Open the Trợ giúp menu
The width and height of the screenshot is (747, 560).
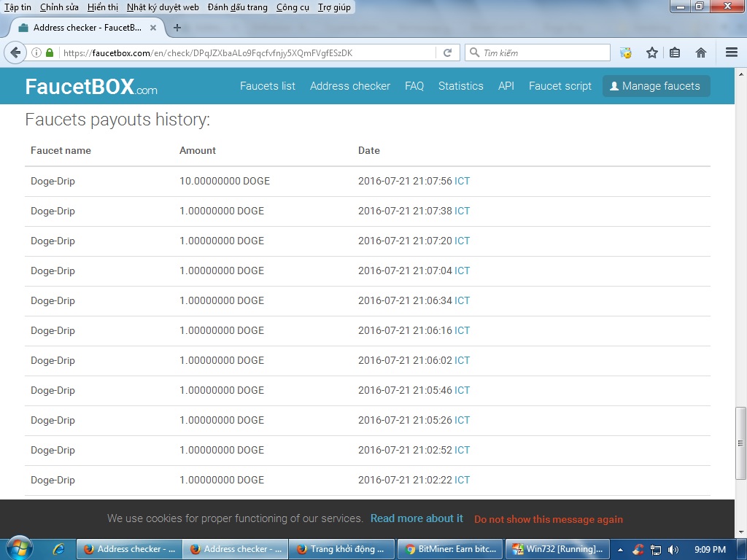334,7
